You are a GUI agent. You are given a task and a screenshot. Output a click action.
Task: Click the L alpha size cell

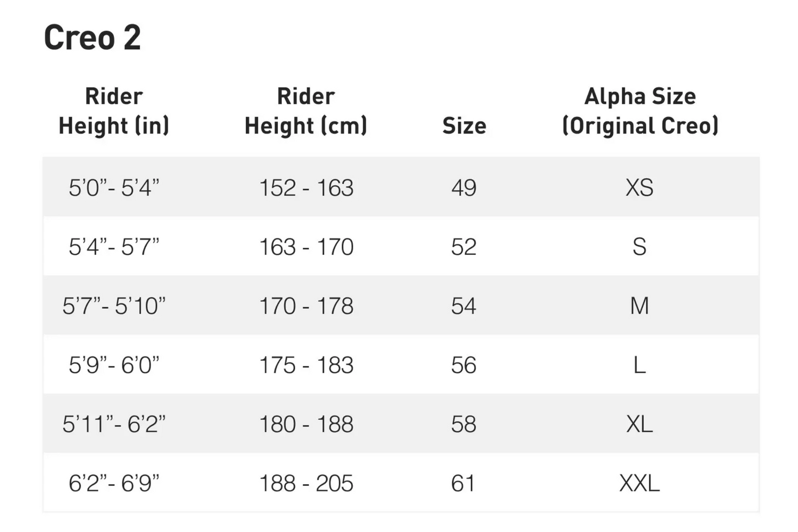[x=639, y=365]
